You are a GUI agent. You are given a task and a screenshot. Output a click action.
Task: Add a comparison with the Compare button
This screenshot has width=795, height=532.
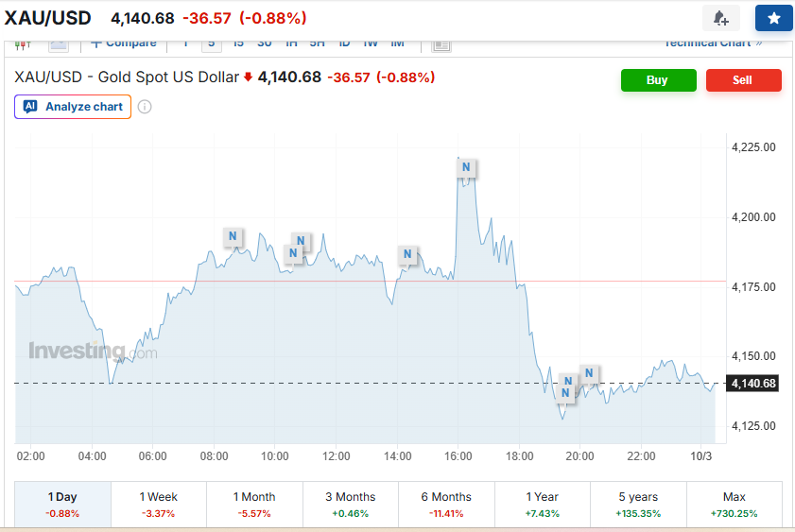point(124,44)
